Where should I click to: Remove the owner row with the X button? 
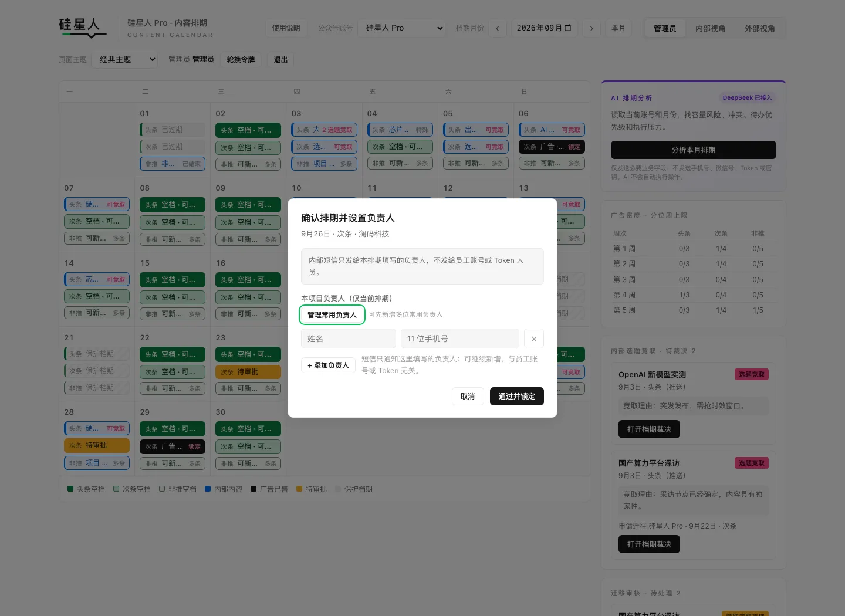click(x=534, y=339)
